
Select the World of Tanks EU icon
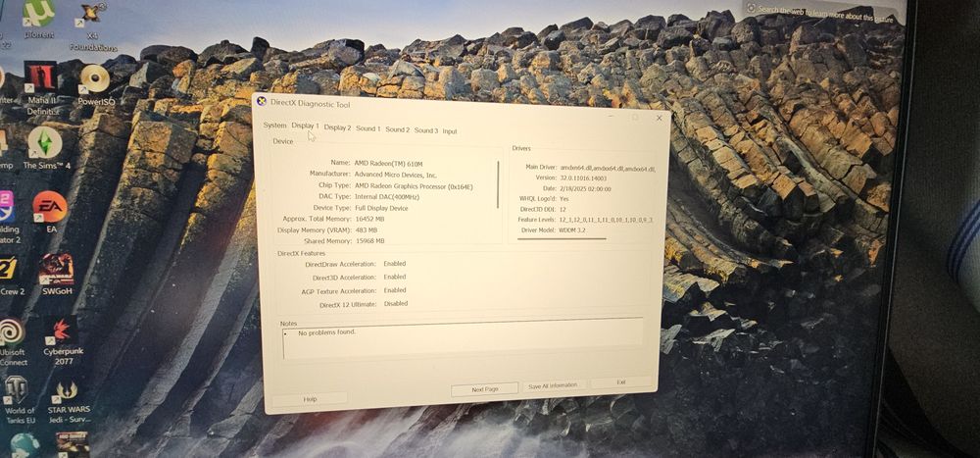pos(18,399)
